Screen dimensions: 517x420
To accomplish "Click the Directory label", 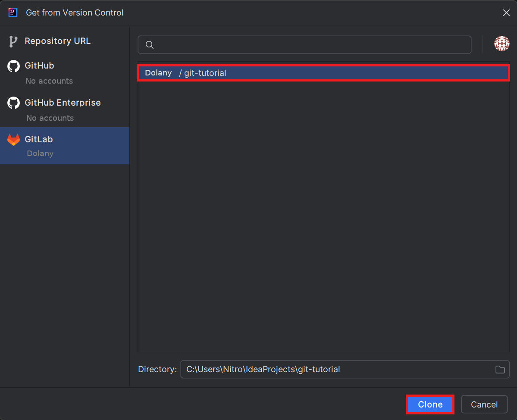I will (x=157, y=369).
